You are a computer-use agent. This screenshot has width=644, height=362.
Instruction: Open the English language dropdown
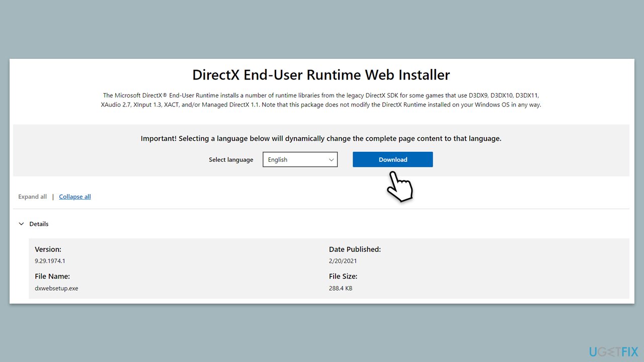pos(300,159)
